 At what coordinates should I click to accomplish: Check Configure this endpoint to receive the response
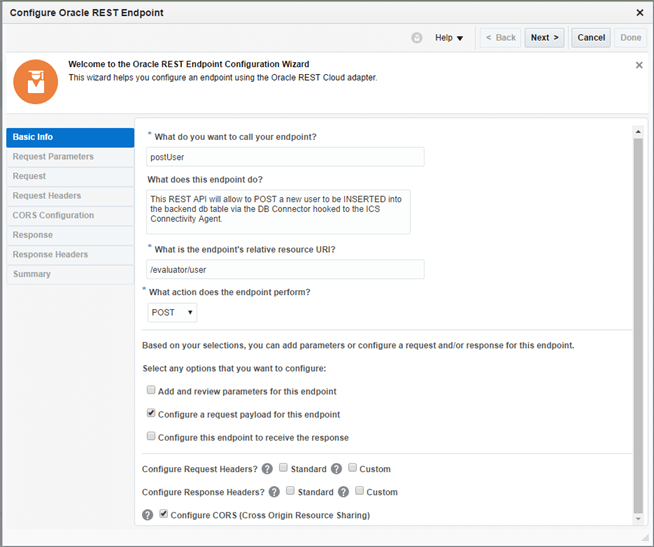(151, 437)
